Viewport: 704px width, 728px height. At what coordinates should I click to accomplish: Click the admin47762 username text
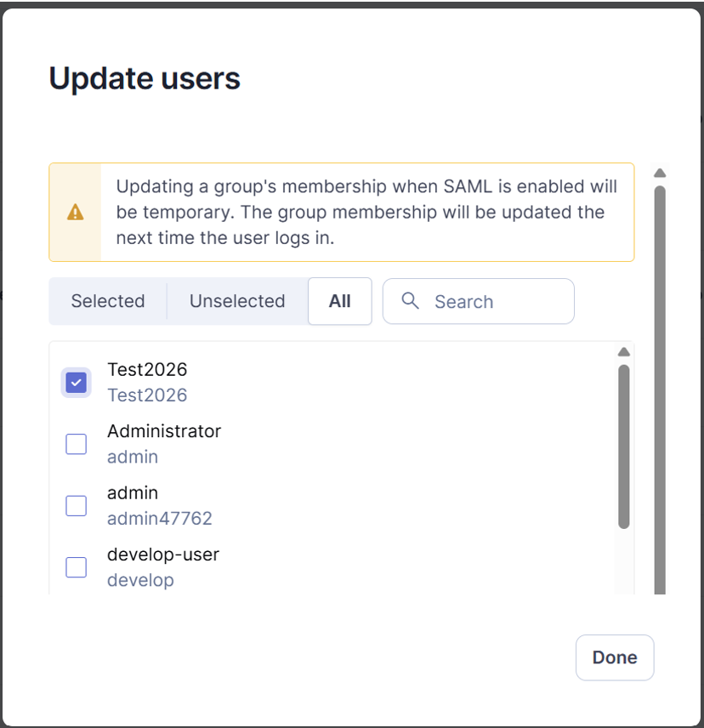coord(160,519)
